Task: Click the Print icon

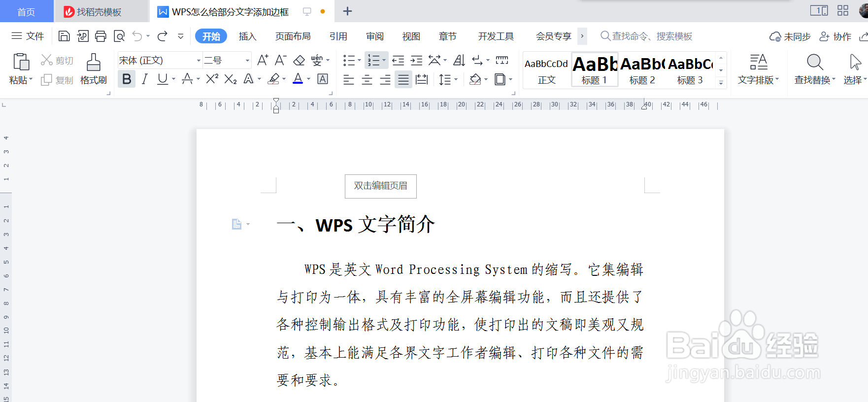Action: point(100,36)
